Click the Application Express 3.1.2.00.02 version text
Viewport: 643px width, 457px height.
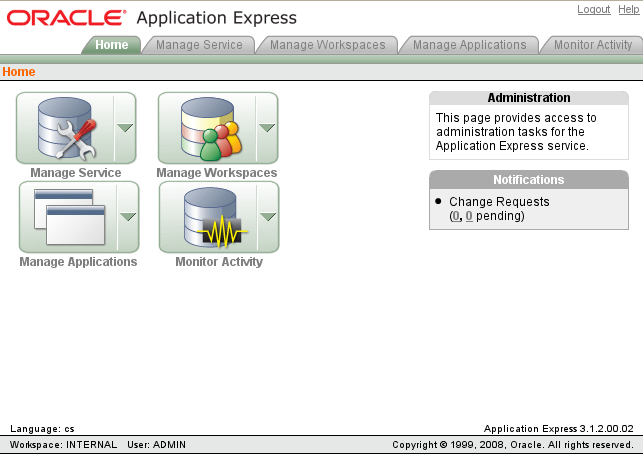(x=559, y=429)
